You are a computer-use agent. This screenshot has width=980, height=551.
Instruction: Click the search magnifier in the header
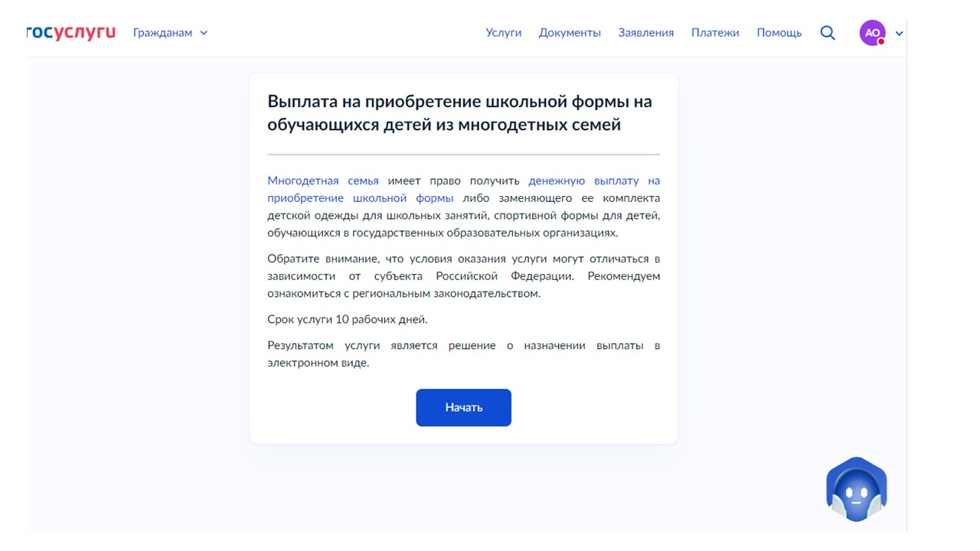point(828,32)
